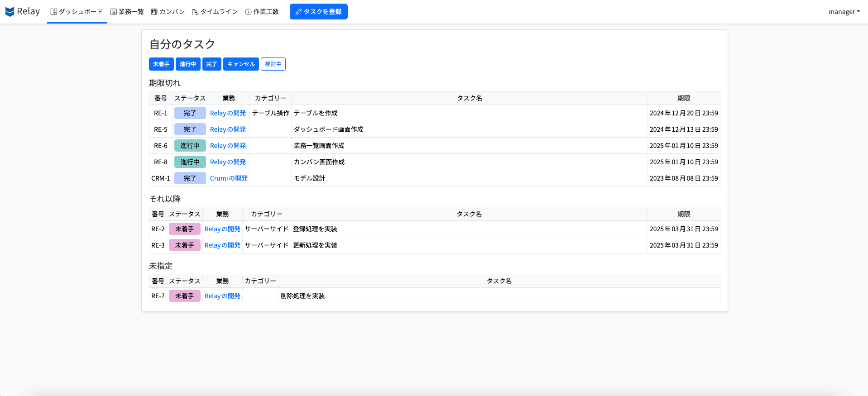Image resolution: width=868 pixels, height=396 pixels.
Task: Expand the manager user dropdown
Action: (844, 12)
